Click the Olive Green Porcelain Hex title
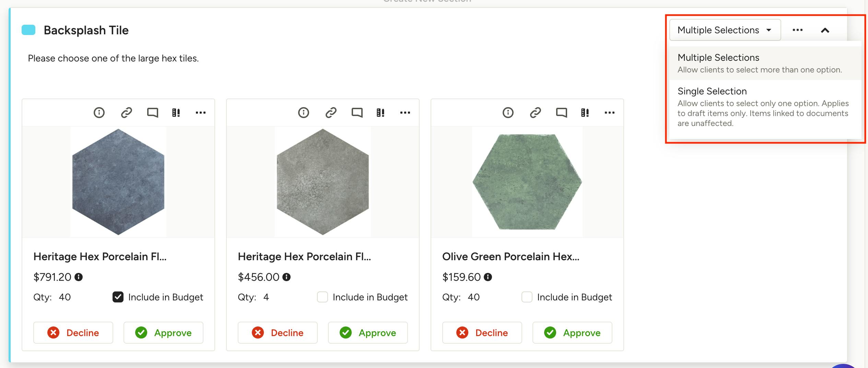The width and height of the screenshot is (868, 368). point(511,256)
